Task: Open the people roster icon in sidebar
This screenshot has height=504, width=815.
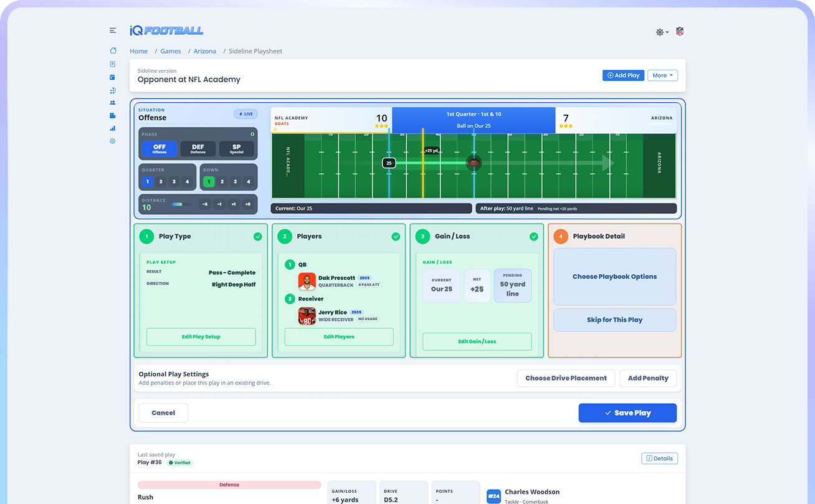Action: tap(113, 103)
